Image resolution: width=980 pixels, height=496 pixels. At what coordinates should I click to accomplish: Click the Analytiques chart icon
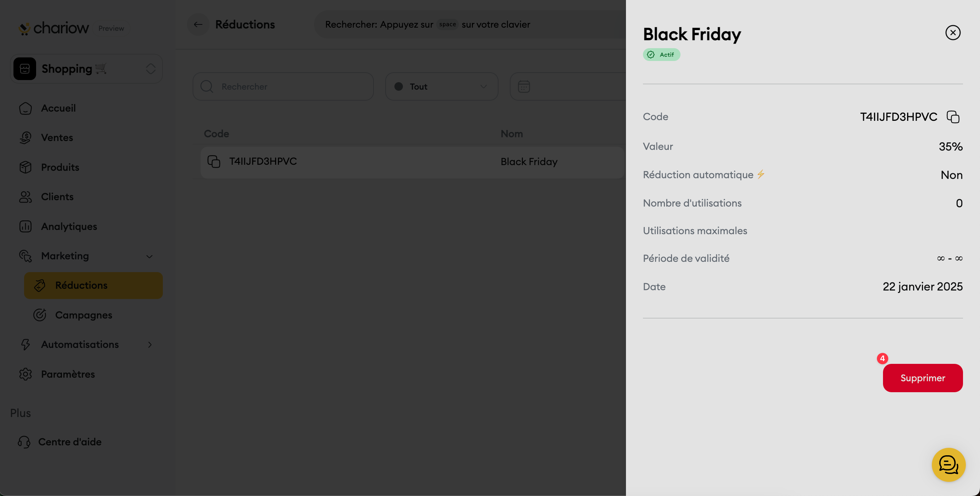[x=25, y=226]
